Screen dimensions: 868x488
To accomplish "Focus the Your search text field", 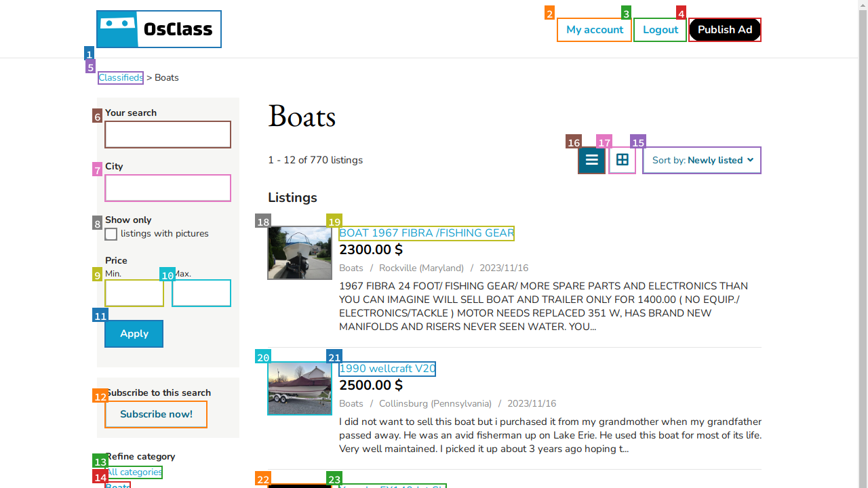I will click(167, 134).
